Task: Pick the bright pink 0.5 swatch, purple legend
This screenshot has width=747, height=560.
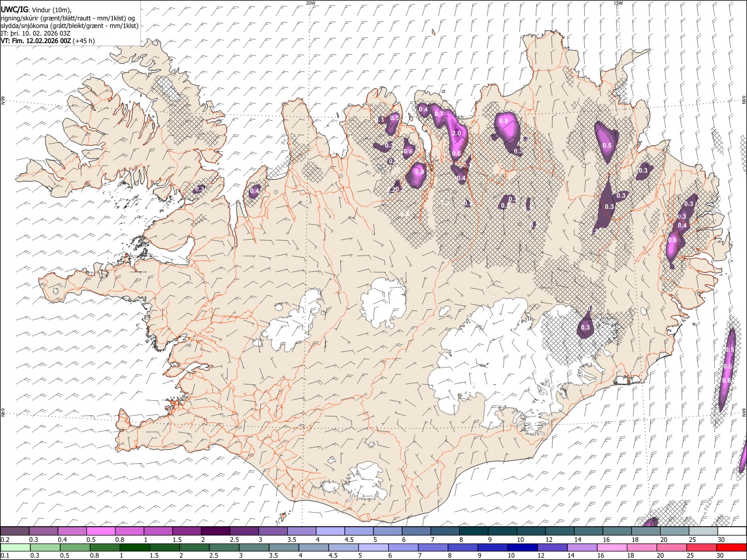Action: pos(100,531)
